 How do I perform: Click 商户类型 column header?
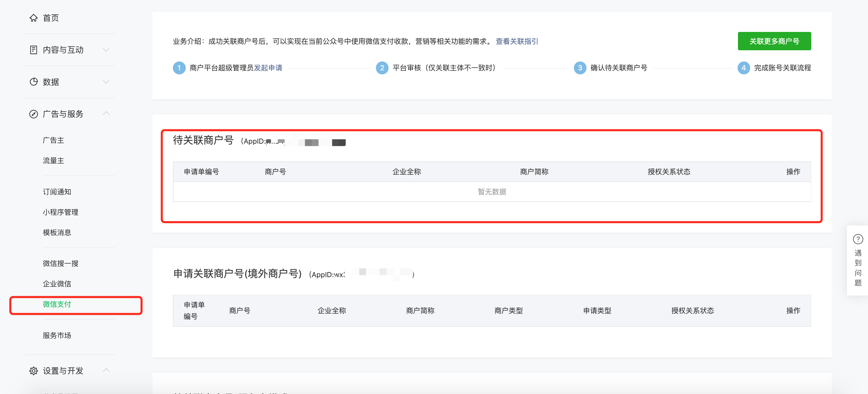pyautogui.click(x=509, y=311)
